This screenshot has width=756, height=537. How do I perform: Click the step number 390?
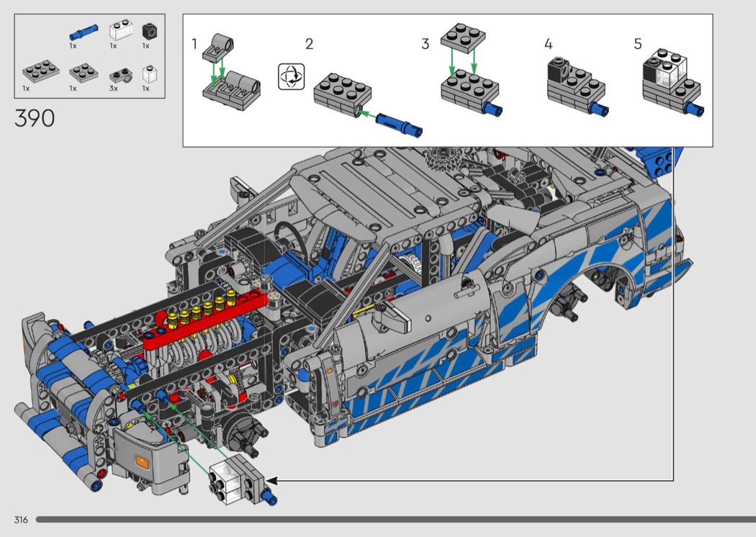point(35,118)
